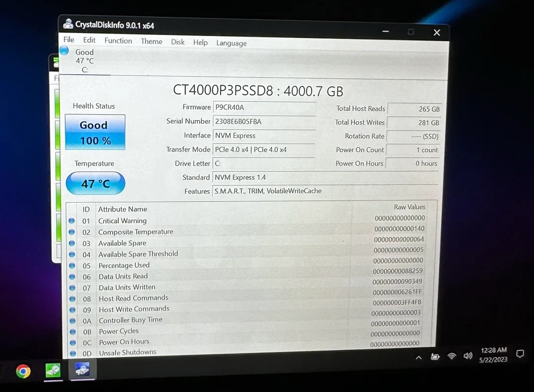534x392 pixels.
Task: Open the Language menu
Action: pos(231,43)
